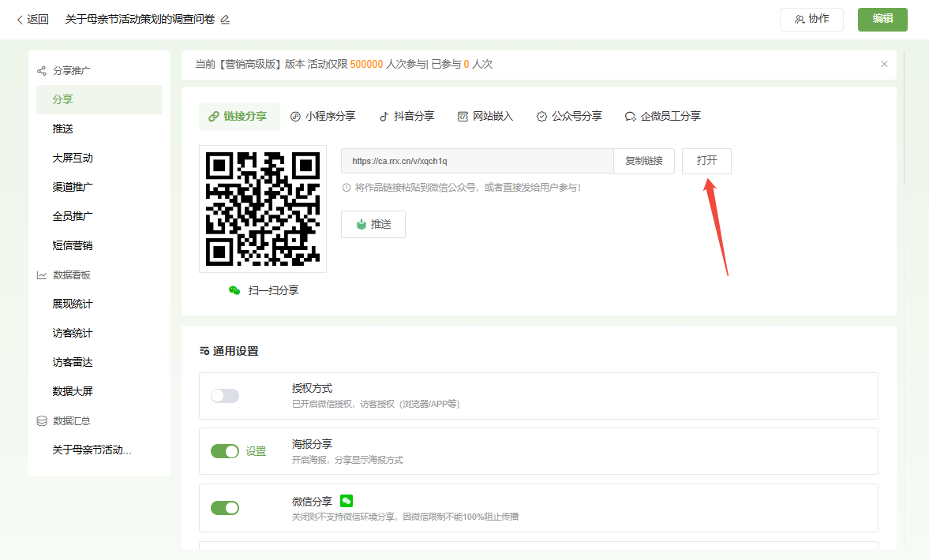Viewport: 929px width, 560px height.
Task: Click the 通用设置 settings icon
Action: click(x=204, y=351)
